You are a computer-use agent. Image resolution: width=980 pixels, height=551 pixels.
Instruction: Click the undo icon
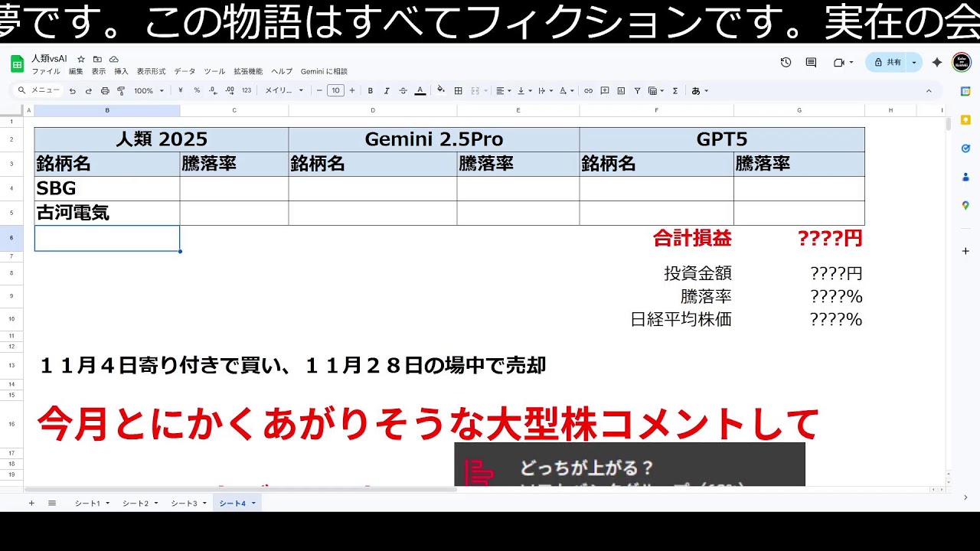click(71, 90)
